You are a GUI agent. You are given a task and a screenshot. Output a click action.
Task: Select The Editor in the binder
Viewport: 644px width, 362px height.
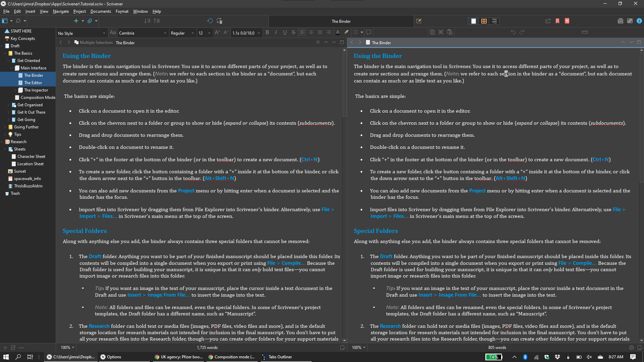tap(33, 83)
